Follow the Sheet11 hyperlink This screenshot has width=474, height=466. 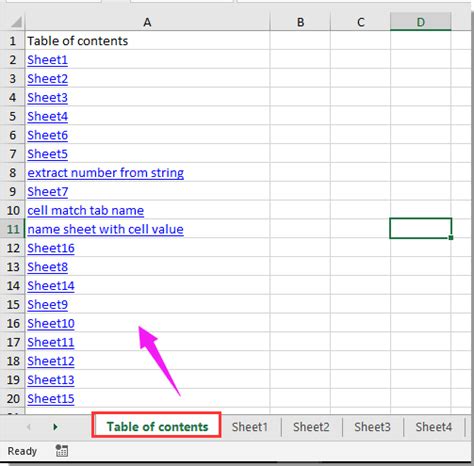point(51,342)
